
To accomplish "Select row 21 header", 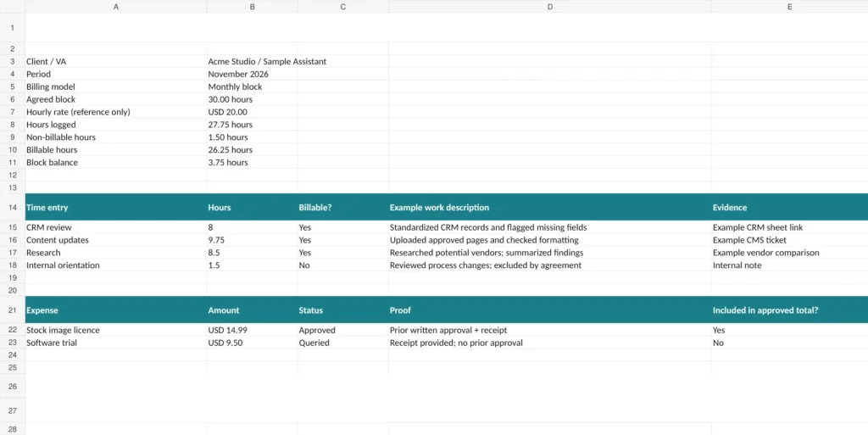I will point(12,310).
